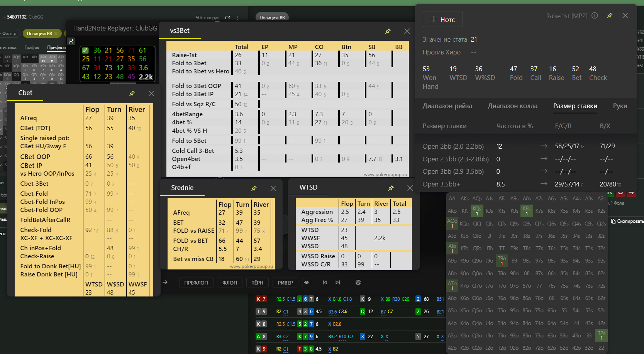Viewport: 644px width, 354px height.
Task: Open replayer settings gear
Action: pos(358,283)
